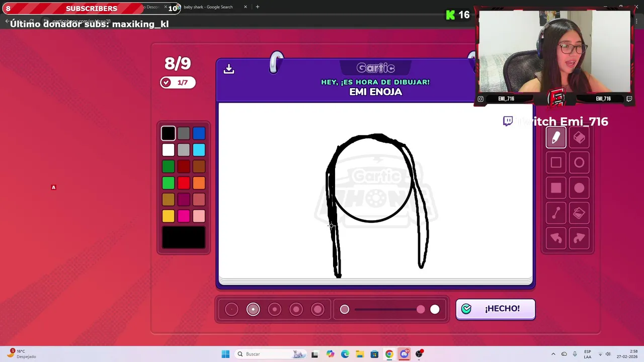Choose the filled rectangle shape tool
The width and height of the screenshot is (644, 362).
click(x=556, y=188)
